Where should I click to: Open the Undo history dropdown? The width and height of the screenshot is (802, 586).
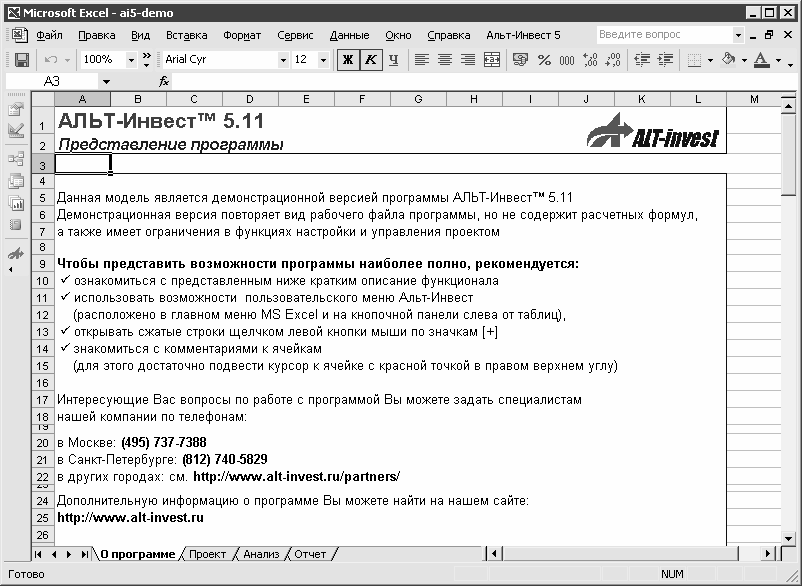pyautogui.click(x=67, y=60)
